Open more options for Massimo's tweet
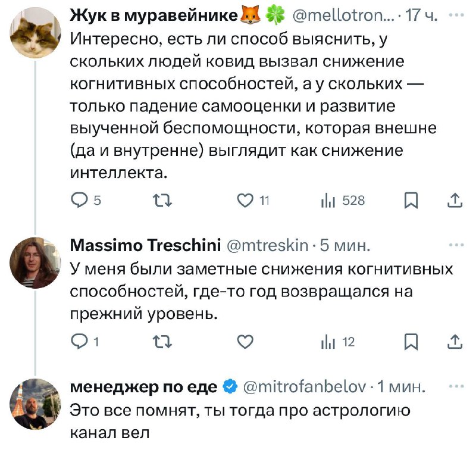Screen dimensions: 476x453 click(x=456, y=244)
